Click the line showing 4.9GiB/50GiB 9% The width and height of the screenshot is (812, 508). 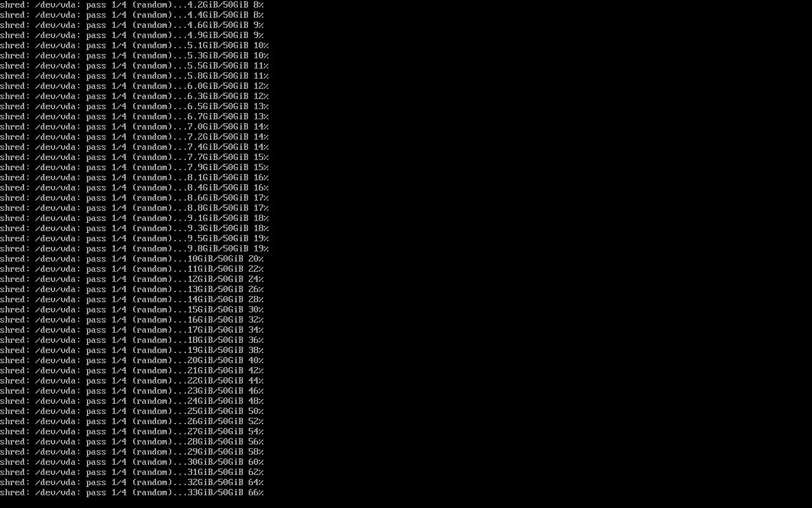(132, 36)
